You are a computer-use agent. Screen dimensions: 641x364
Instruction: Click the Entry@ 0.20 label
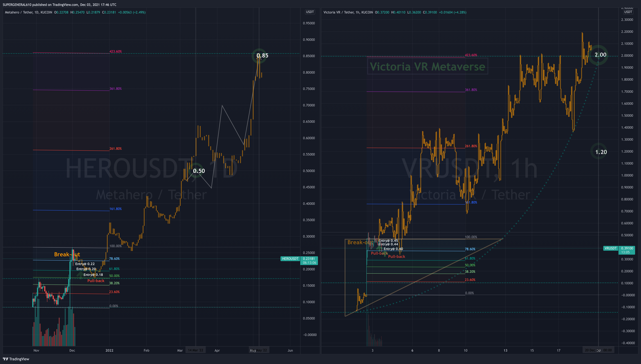86,269
